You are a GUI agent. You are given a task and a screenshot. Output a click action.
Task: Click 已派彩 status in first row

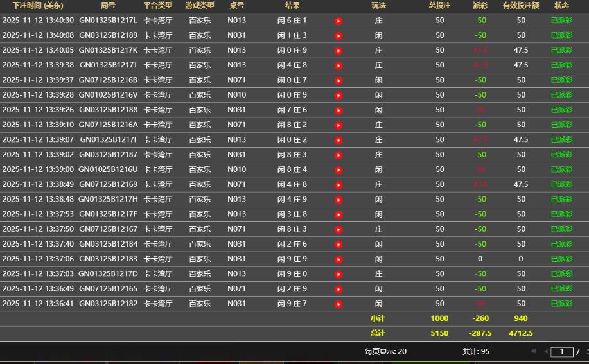pos(561,21)
